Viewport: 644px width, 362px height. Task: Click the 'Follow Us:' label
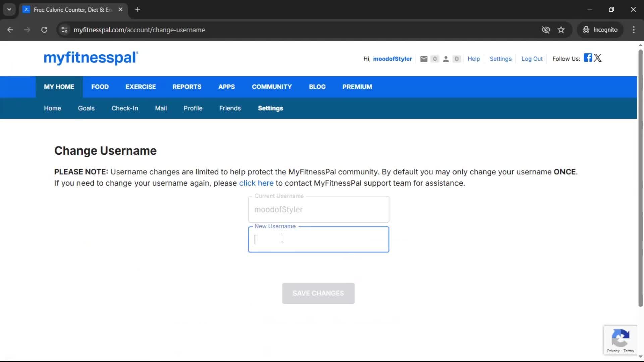[566, 59]
